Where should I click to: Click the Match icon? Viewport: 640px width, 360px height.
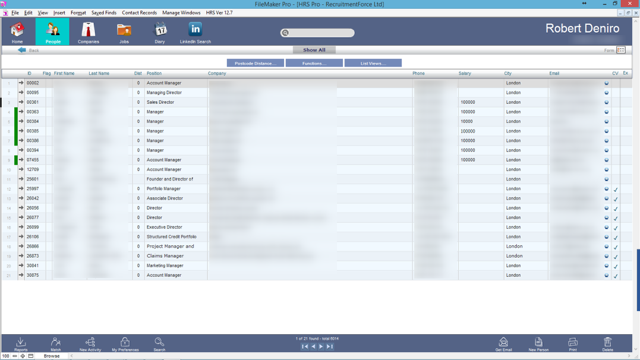coord(56,342)
